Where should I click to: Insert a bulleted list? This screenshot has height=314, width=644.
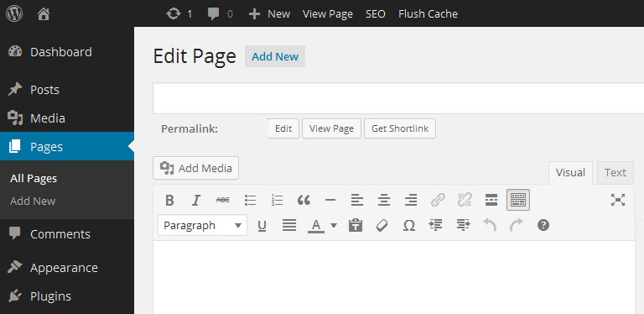pos(250,200)
